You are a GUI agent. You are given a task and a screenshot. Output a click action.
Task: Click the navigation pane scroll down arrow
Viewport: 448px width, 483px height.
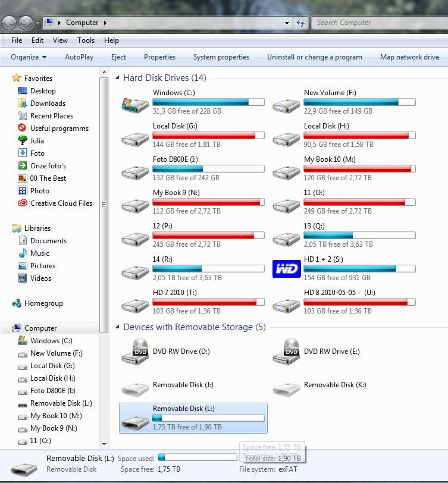coord(104,444)
